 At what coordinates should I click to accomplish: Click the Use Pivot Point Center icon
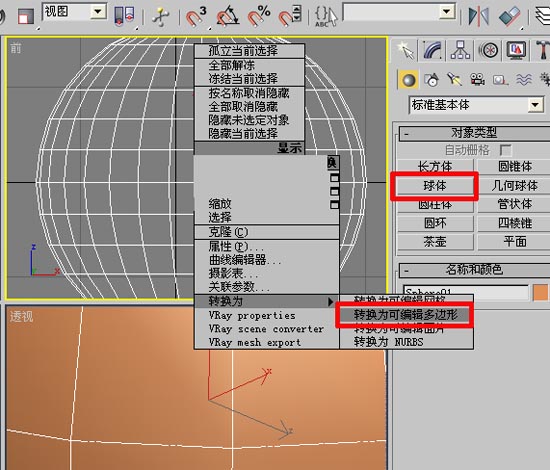[124, 16]
